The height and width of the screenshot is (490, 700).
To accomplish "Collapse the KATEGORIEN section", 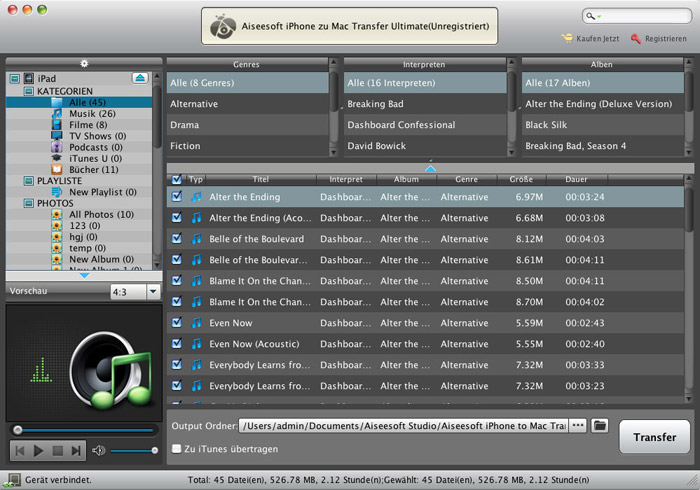I will pyautogui.click(x=29, y=91).
